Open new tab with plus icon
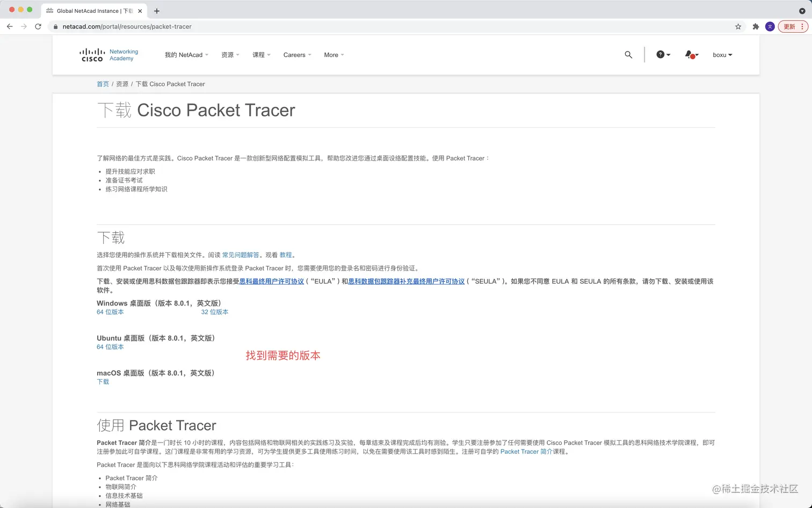The width and height of the screenshot is (812, 508). (x=157, y=11)
